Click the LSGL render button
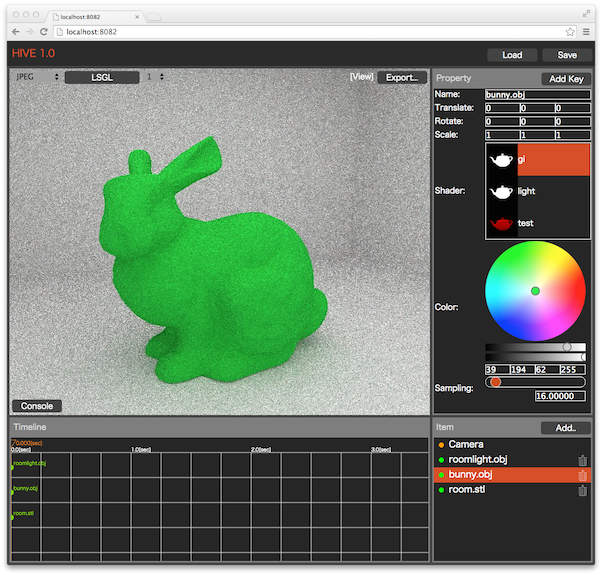602x575 pixels. (102, 78)
